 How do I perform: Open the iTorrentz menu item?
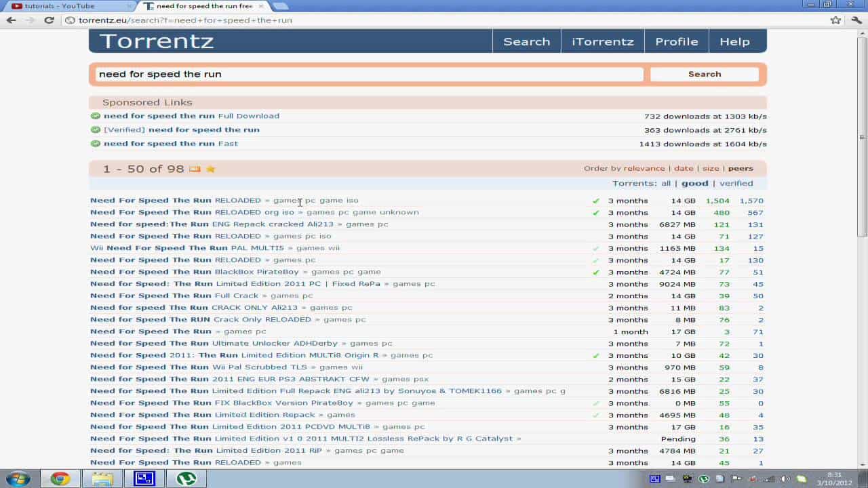tap(602, 41)
